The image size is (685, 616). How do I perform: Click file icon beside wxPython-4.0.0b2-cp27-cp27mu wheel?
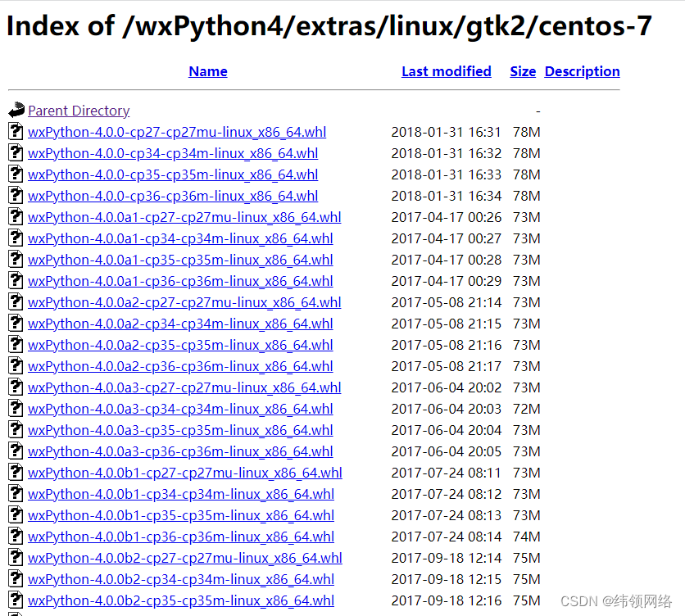click(16, 558)
